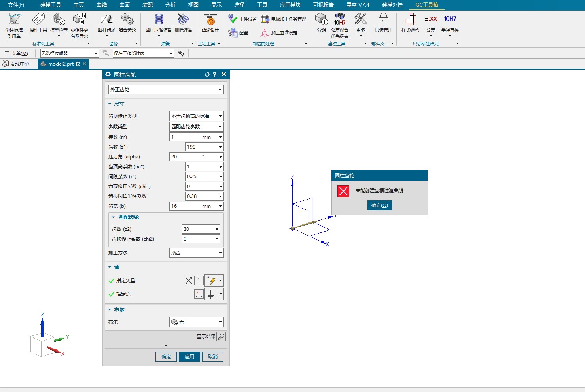Open the 啮合齿轮 gear meshing tool
This screenshot has width=585, height=392.
(127, 20)
